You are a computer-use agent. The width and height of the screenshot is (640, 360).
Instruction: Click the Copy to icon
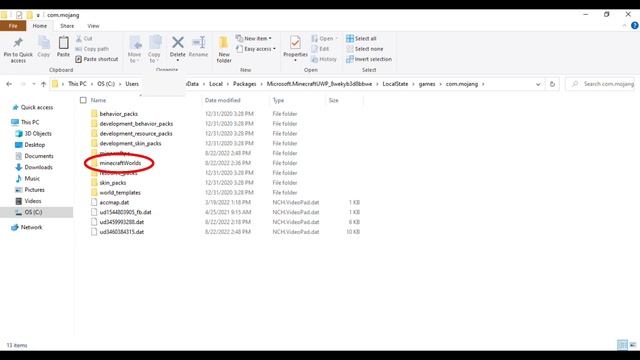pyautogui.click(x=155, y=43)
